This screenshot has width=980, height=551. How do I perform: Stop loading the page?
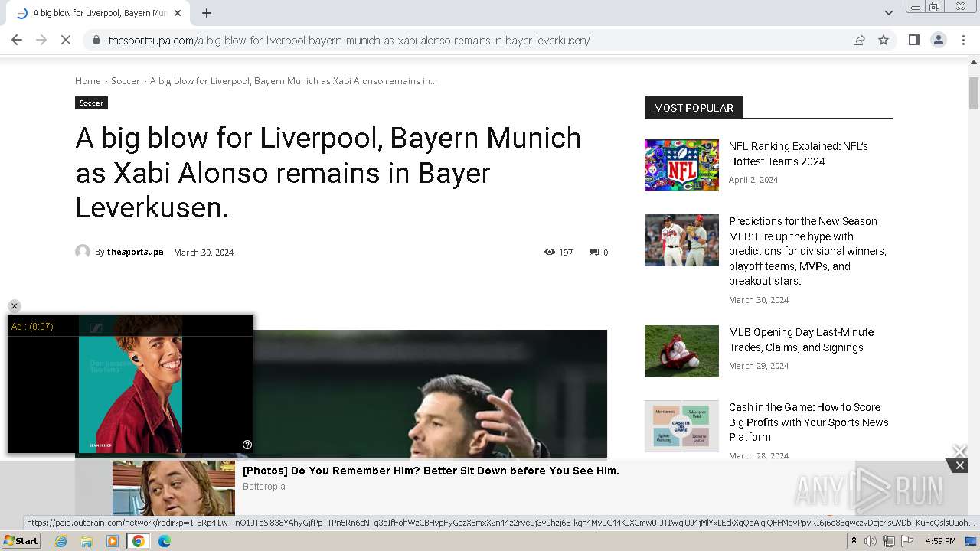pyautogui.click(x=66, y=40)
